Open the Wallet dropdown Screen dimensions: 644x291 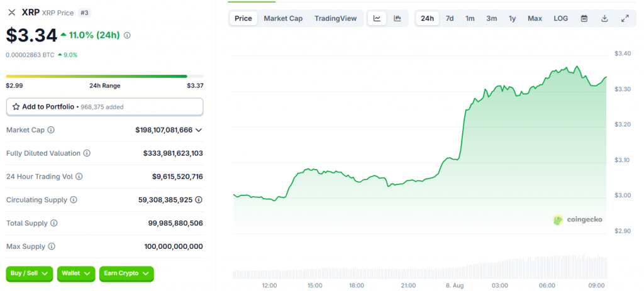pos(76,274)
